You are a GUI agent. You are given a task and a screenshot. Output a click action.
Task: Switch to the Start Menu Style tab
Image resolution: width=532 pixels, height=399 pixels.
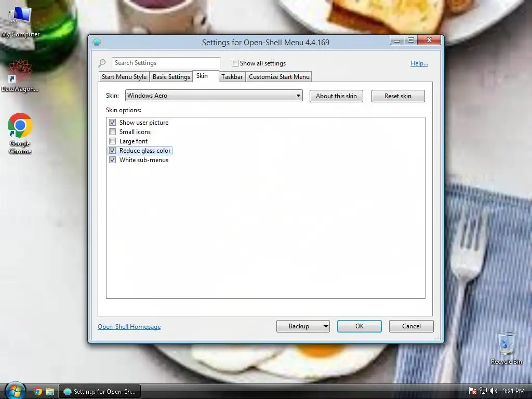[x=124, y=77]
